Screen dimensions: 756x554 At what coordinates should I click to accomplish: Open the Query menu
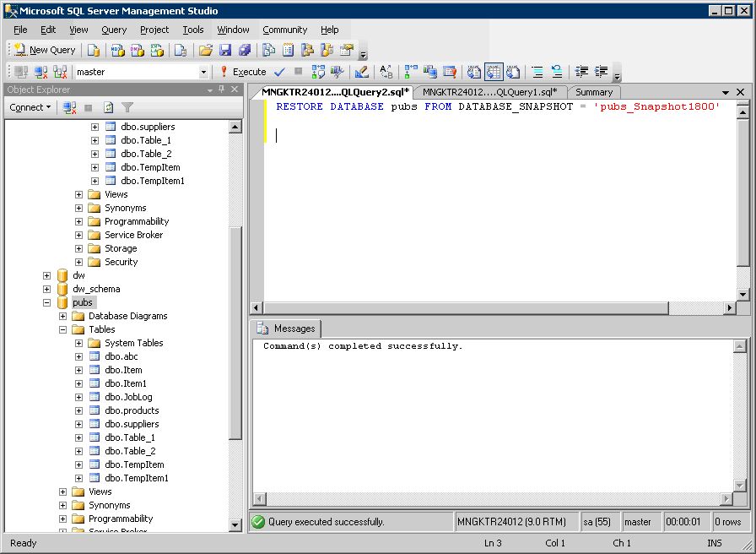pyautogui.click(x=114, y=30)
